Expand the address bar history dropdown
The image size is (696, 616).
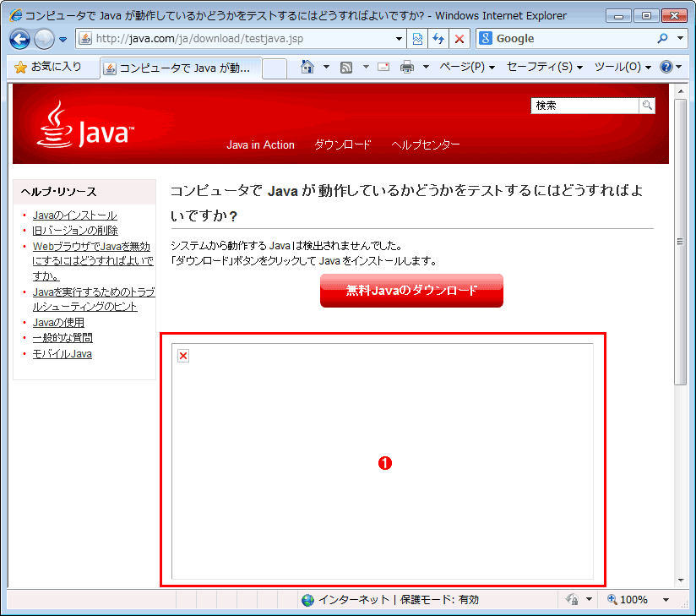coord(399,39)
